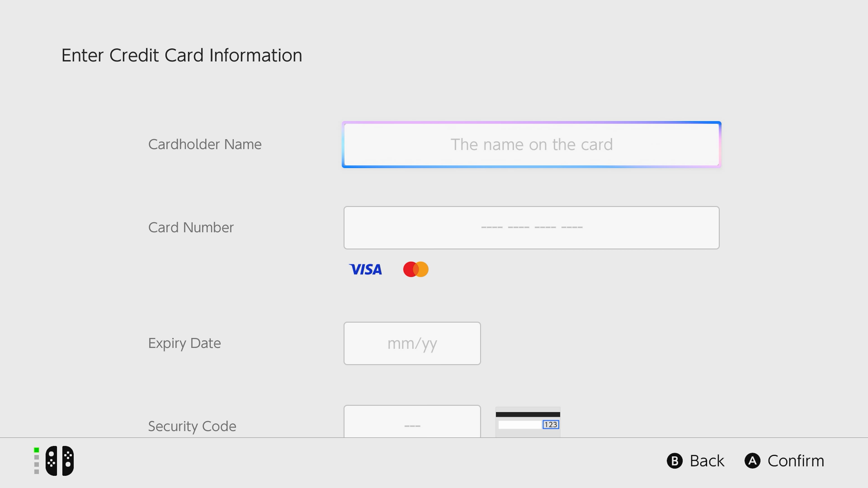Screen dimensions: 868x488
Task: Click the 123 highlight on the card graphic
Action: coord(551,425)
